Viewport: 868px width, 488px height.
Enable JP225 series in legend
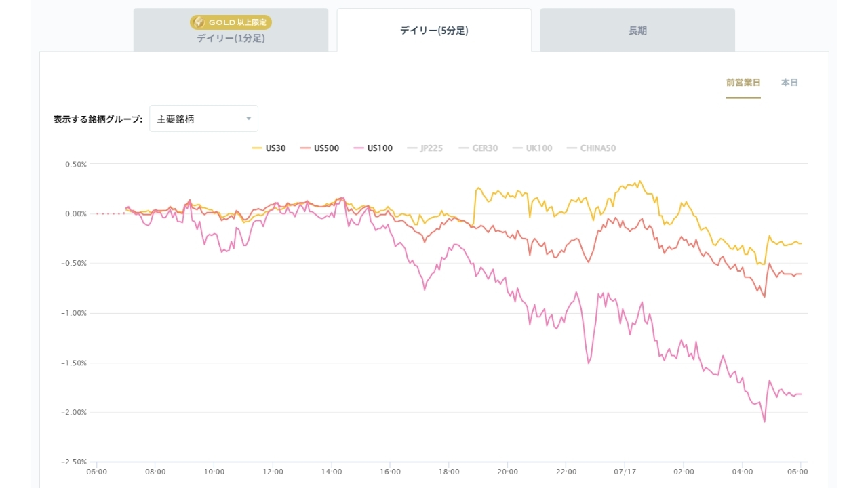coord(425,148)
